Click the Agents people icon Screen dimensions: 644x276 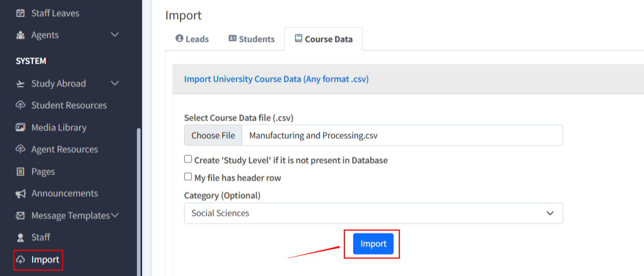[x=21, y=35]
